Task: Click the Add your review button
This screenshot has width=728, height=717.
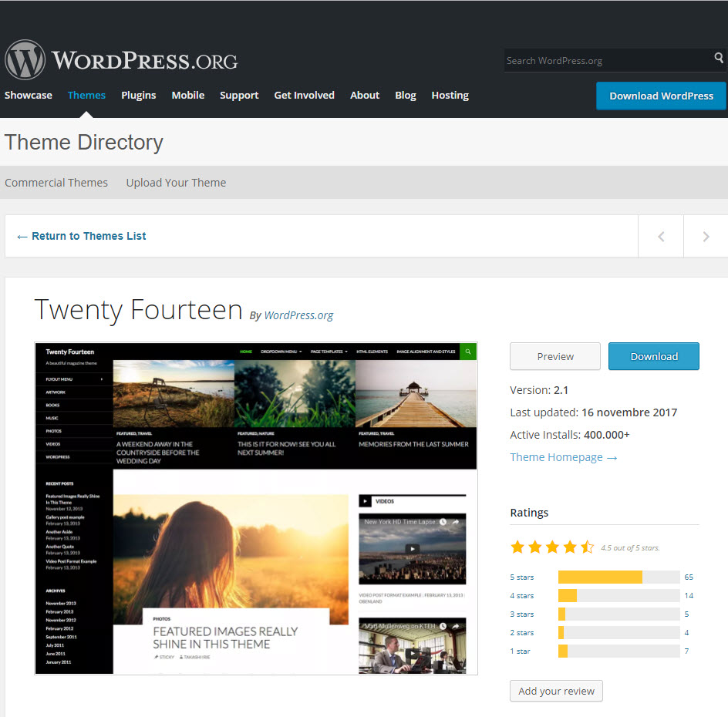Action: pyautogui.click(x=556, y=691)
